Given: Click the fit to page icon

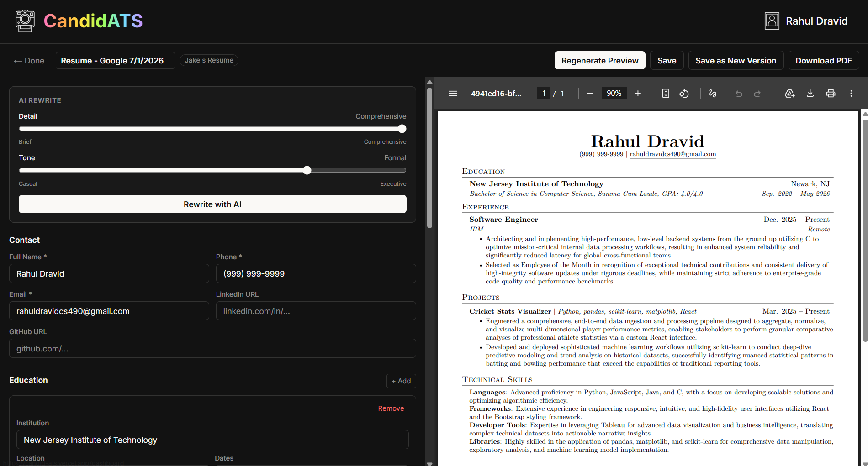Looking at the screenshot, I should [x=666, y=94].
